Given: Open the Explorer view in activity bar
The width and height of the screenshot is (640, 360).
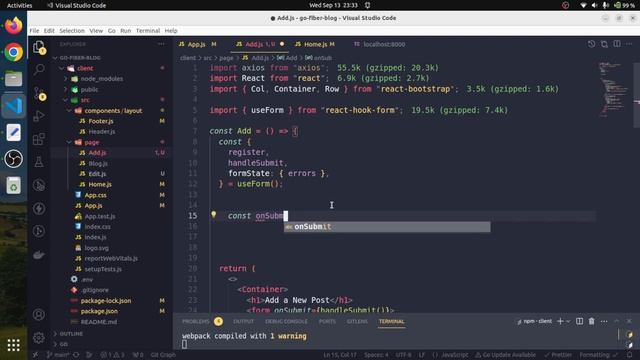Looking at the screenshot, I should (39, 47).
